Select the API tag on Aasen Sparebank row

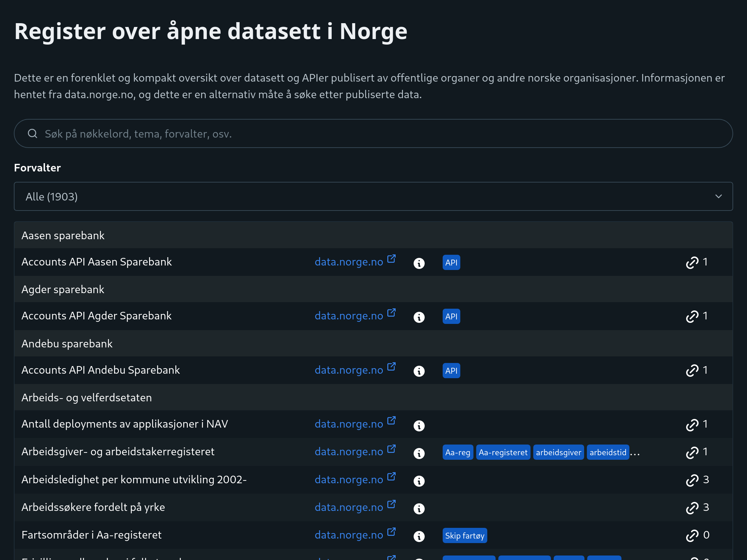coord(451,262)
